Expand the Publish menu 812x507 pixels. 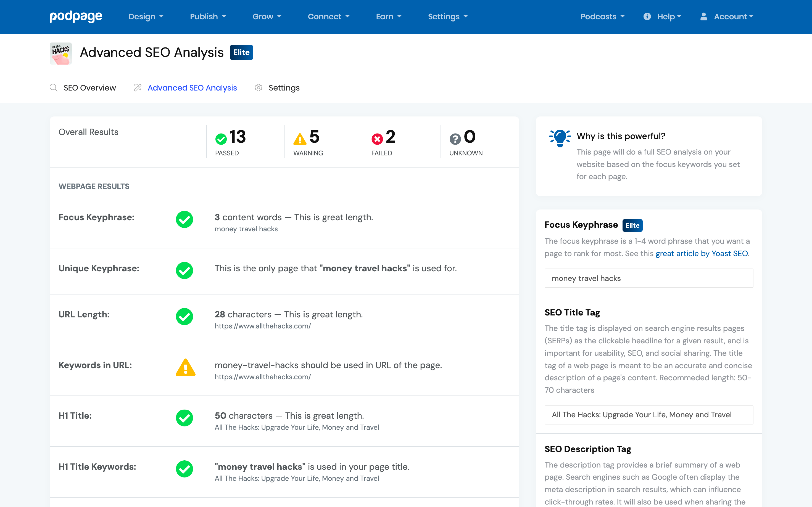pyautogui.click(x=208, y=17)
